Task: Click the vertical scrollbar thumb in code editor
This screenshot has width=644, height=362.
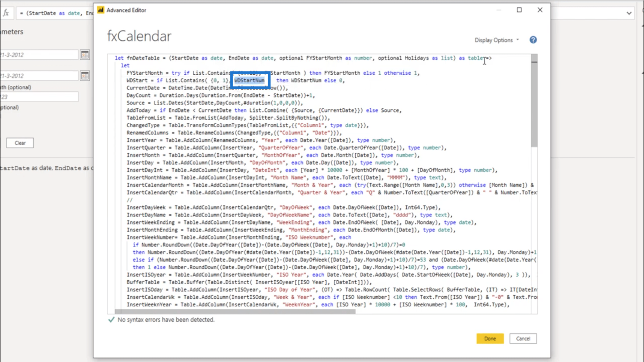Action: click(x=534, y=103)
